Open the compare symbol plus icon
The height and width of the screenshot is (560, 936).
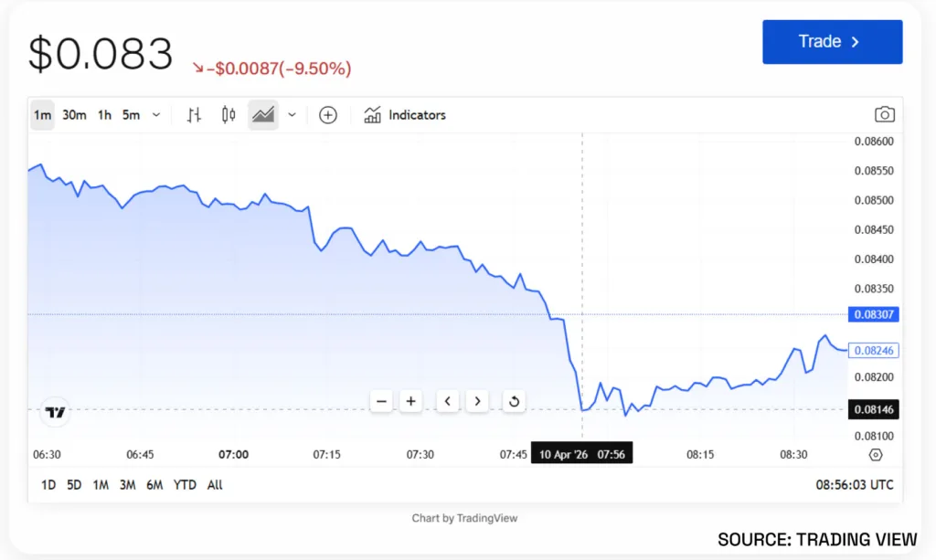327,114
